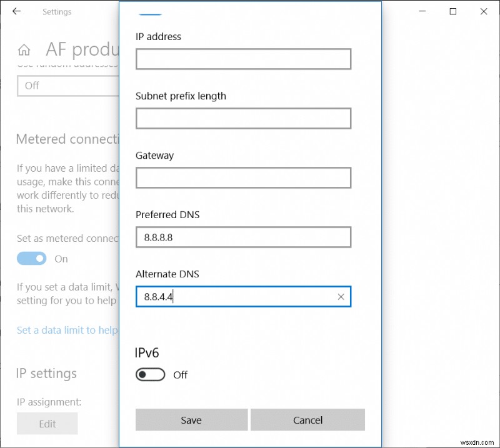The width and height of the screenshot is (500, 448).
Task: Click Edit under IP assignment
Action: tap(47, 424)
